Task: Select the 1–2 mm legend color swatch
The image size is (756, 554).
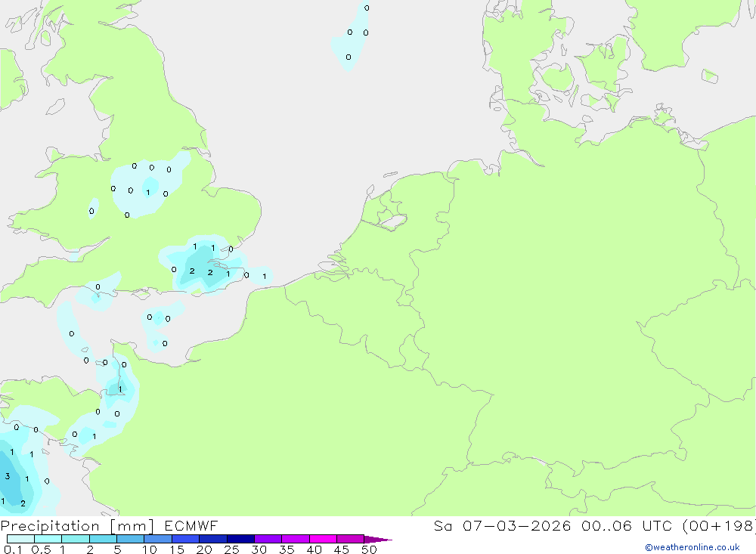Action: (x=75, y=539)
